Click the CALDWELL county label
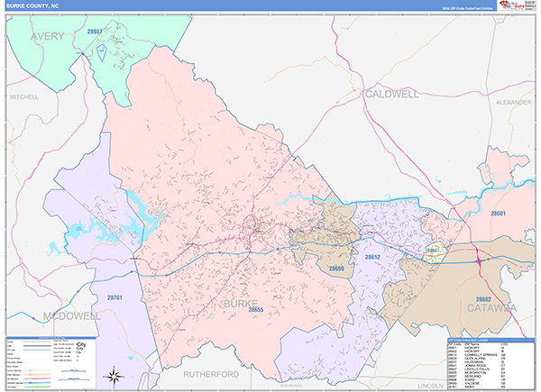 point(392,94)
